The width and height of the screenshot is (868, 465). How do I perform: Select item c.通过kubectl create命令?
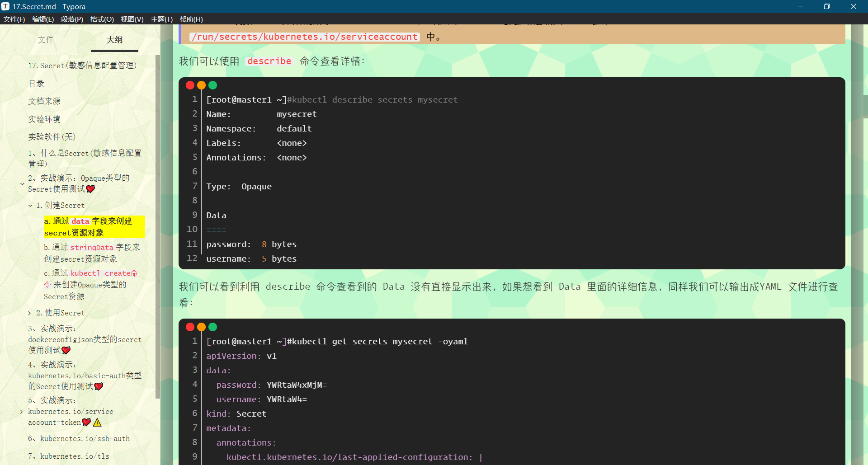click(90, 285)
